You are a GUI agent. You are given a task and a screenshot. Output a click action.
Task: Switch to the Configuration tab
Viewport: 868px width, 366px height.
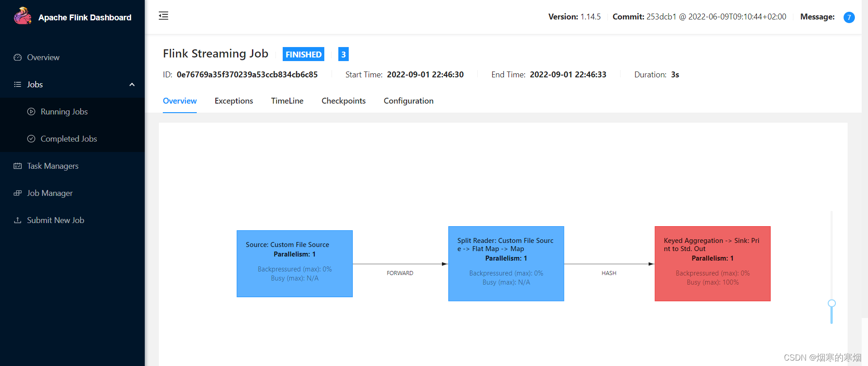coord(408,101)
